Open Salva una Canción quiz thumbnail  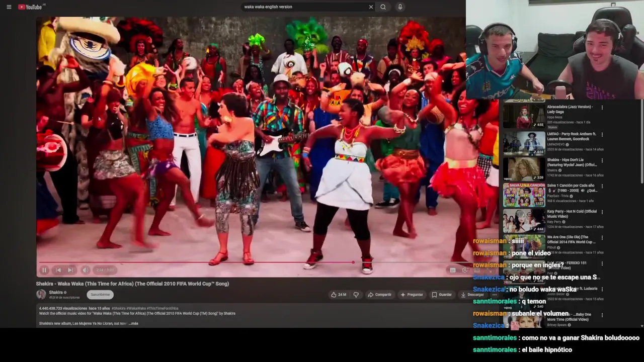pos(524,195)
